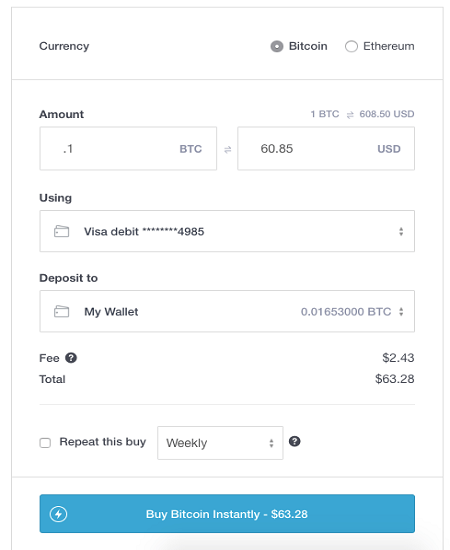Click the swap arrows between BTC and USD fields
450x550 pixels.
click(x=228, y=149)
